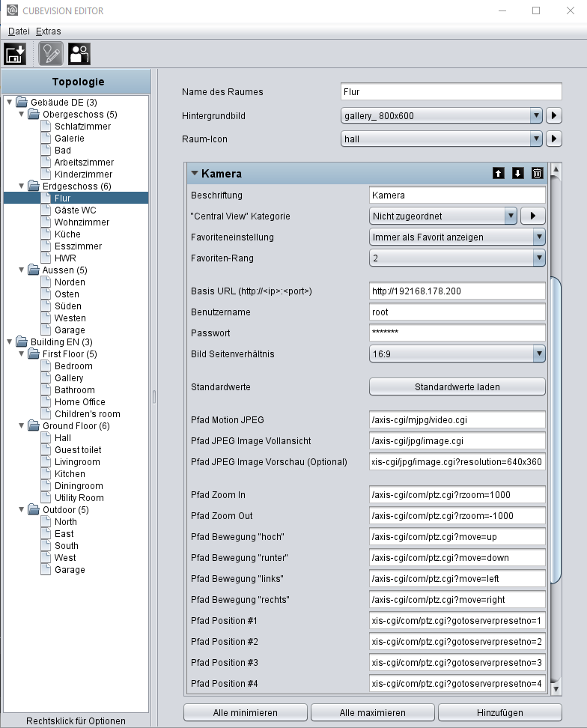Click the Hinzufügen button
Screen dimensions: 587x728
click(499, 713)
